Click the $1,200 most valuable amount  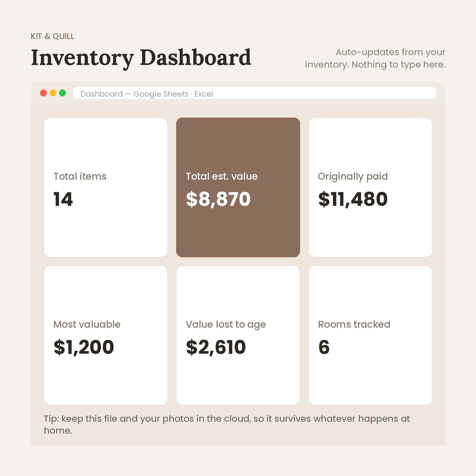pos(84,347)
